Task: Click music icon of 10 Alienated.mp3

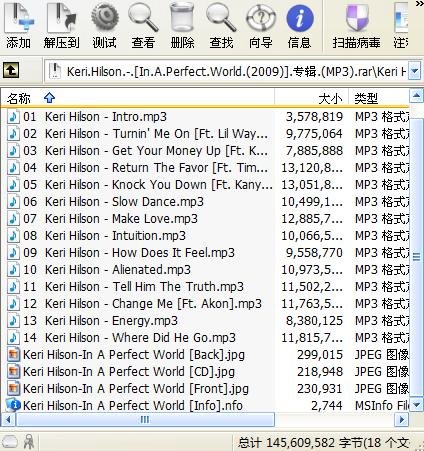Action: [x=13, y=270]
